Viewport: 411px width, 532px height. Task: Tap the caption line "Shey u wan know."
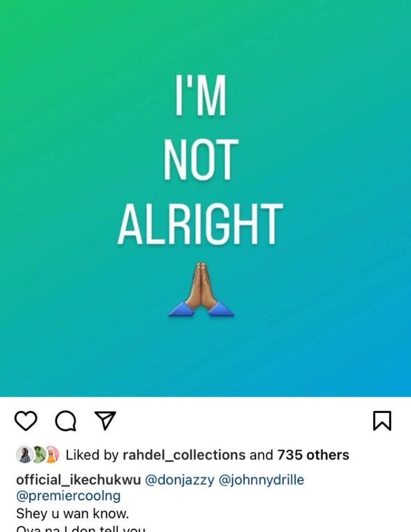coord(72,513)
